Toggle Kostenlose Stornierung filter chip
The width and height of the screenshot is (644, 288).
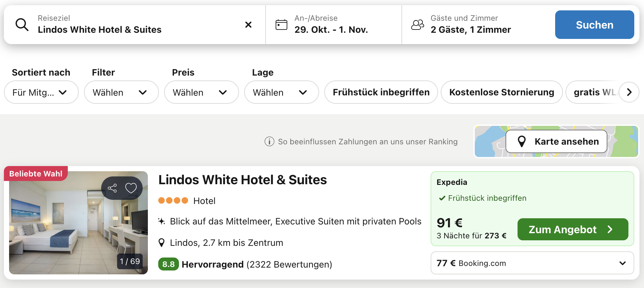pyautogui.click(x=502, y=92)
